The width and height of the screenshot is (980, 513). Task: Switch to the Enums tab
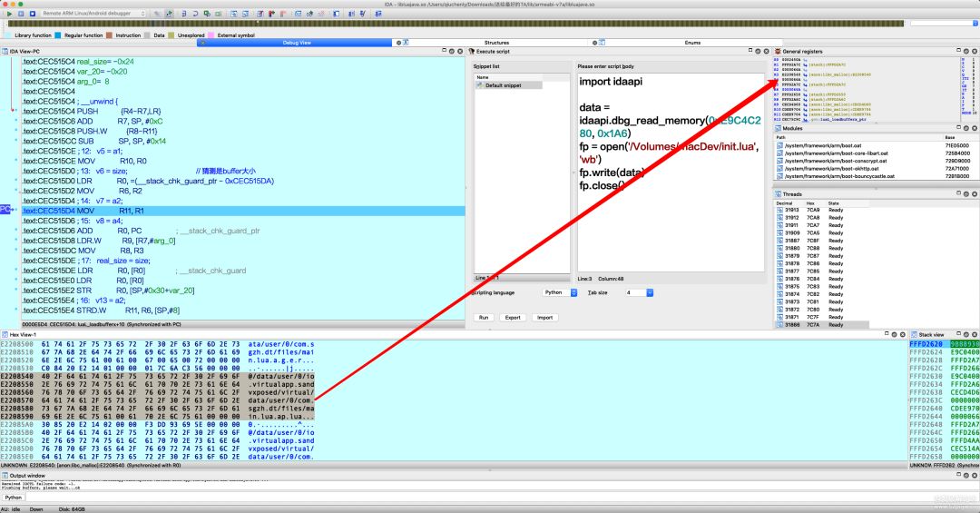tap(691, 43)
